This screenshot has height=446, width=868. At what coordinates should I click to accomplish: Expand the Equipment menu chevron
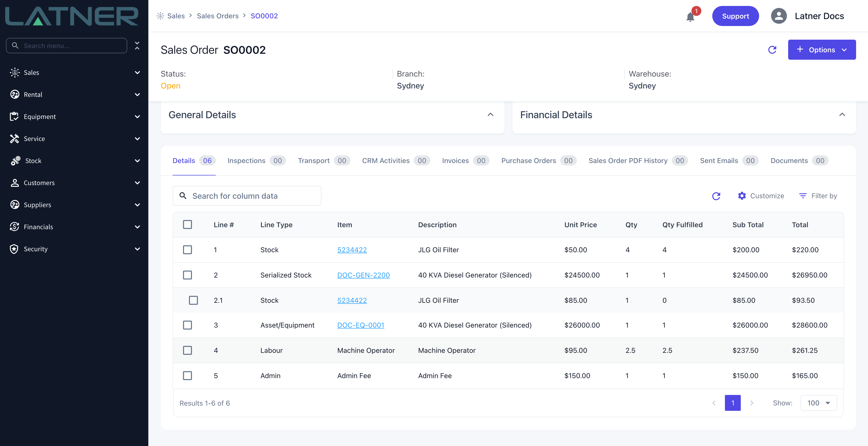pos(137,116)
